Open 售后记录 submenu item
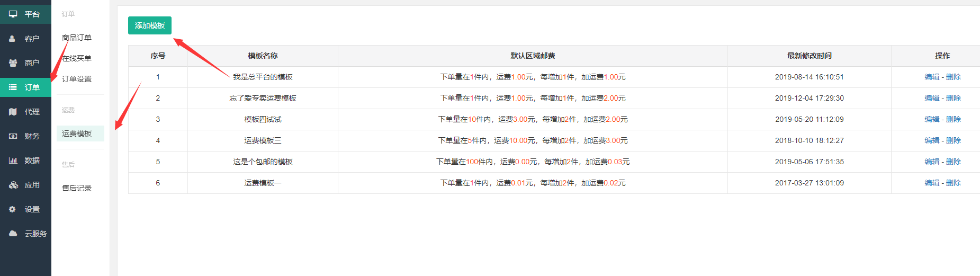980x276 pixels. pos(77,188)
